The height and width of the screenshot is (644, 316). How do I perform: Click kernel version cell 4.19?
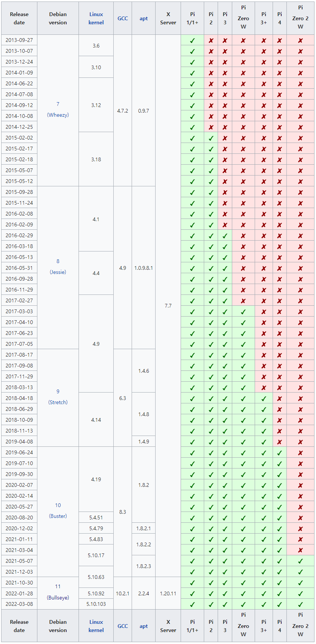(x=96, y=479)
